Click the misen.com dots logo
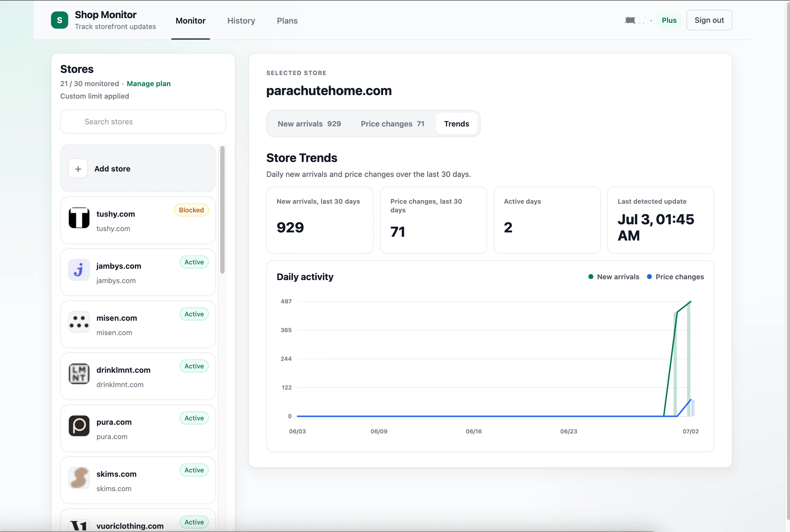 click(79, 322)
